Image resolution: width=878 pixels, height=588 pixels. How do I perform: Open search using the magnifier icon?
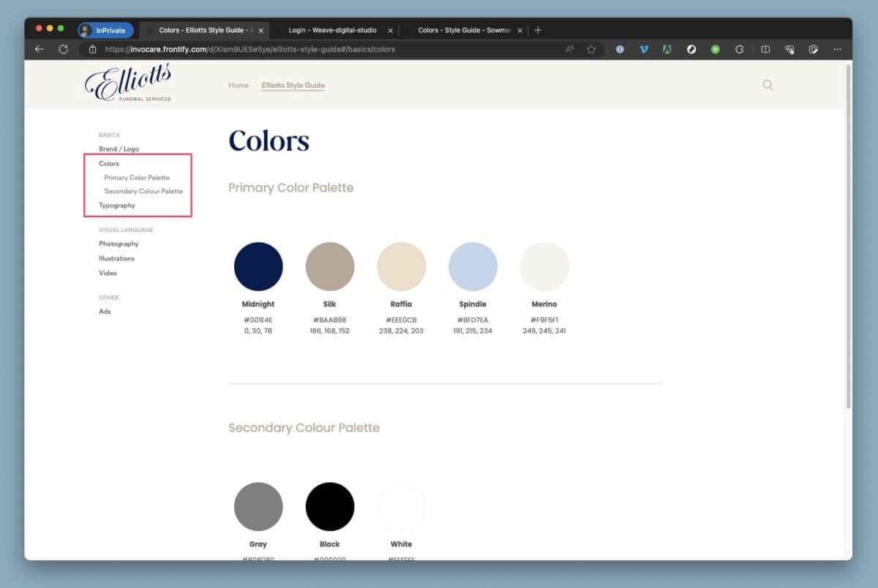click(x=767, y=85)
